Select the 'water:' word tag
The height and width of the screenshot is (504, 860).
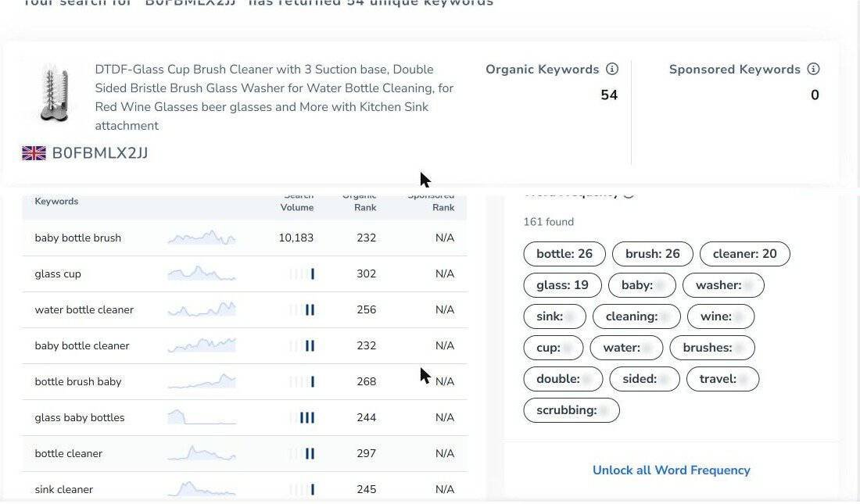[x=626, y=348]
